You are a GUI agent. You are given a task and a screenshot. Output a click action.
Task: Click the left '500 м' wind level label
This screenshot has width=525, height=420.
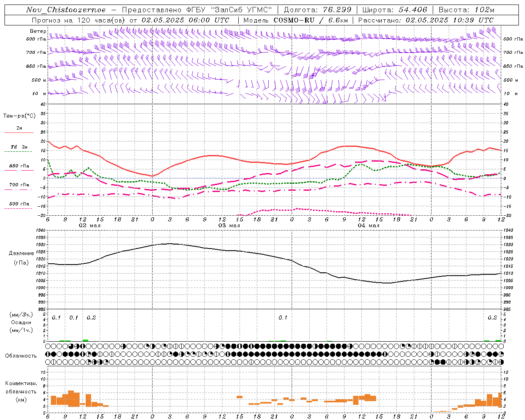pos(39,80)
